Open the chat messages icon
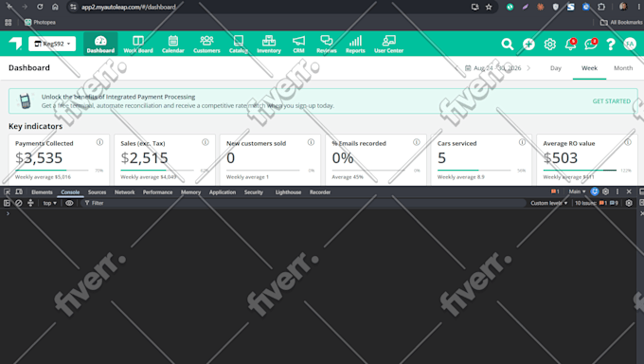This screenshot has width=644, height=364. click(591, 44)
